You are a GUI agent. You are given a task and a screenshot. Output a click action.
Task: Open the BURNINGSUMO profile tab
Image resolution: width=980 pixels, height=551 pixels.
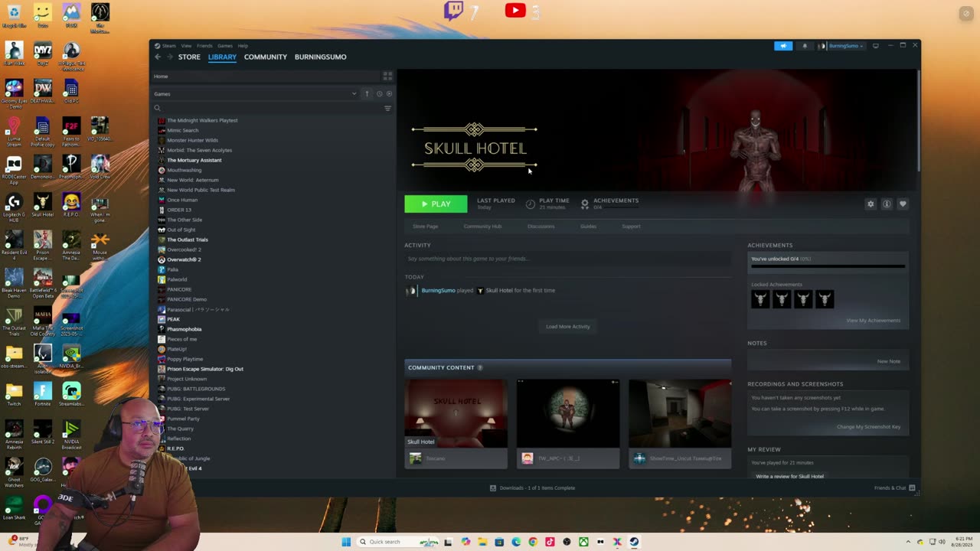[x=320, y=57]
